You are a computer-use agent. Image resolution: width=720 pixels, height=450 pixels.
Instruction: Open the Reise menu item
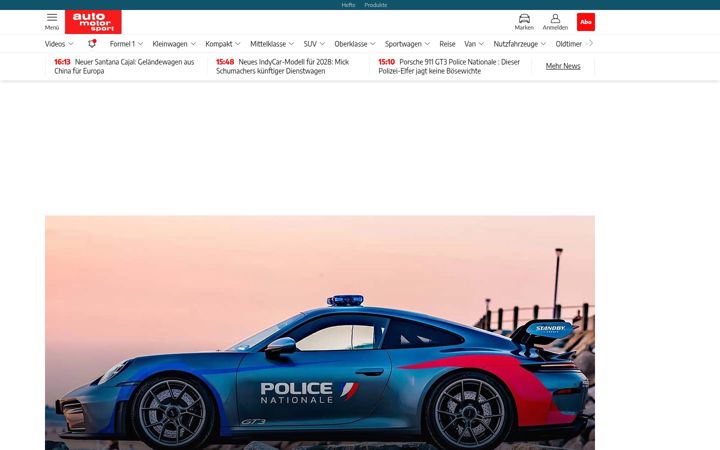[447, 44]
